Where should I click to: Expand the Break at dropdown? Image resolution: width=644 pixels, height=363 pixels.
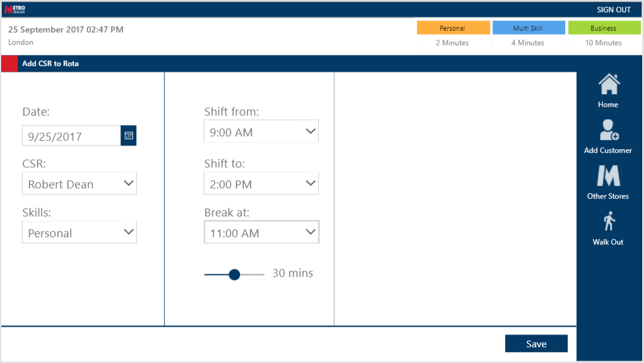click(x=261, y=232)
